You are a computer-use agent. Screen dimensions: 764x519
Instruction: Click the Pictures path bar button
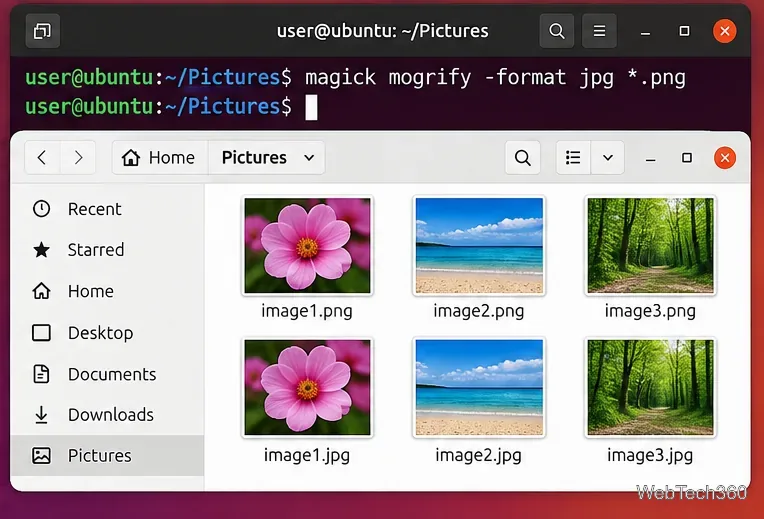tap(254, 157)
